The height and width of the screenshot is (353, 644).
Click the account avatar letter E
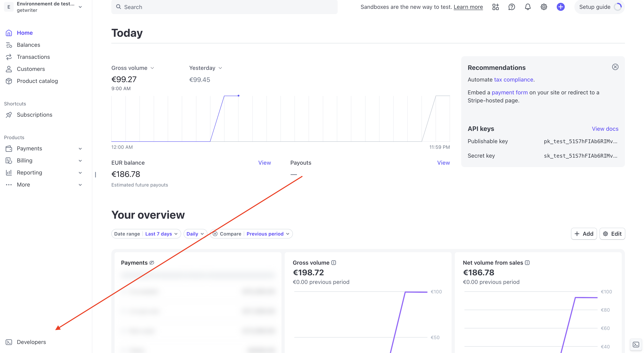click(9, 7)
